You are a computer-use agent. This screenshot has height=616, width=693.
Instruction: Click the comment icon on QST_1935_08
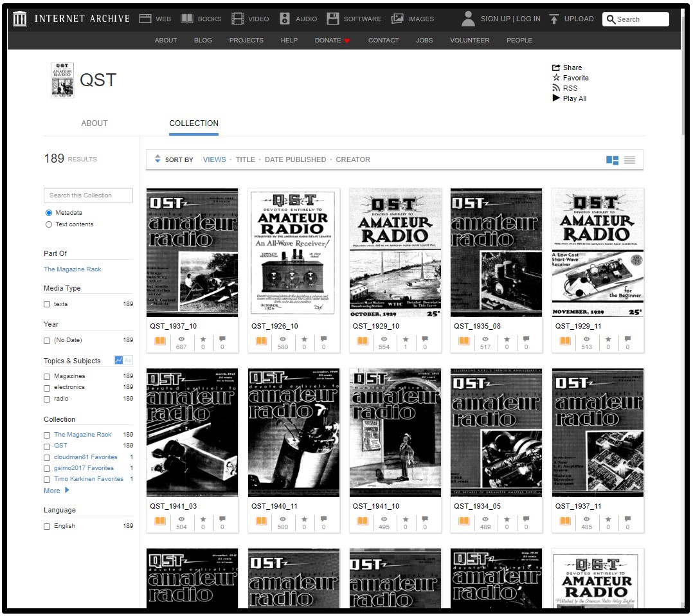526,339
